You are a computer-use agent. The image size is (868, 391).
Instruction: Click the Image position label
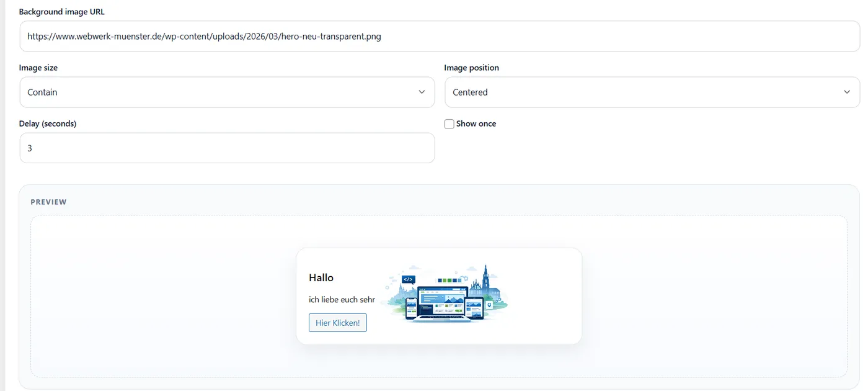[472, 68]
